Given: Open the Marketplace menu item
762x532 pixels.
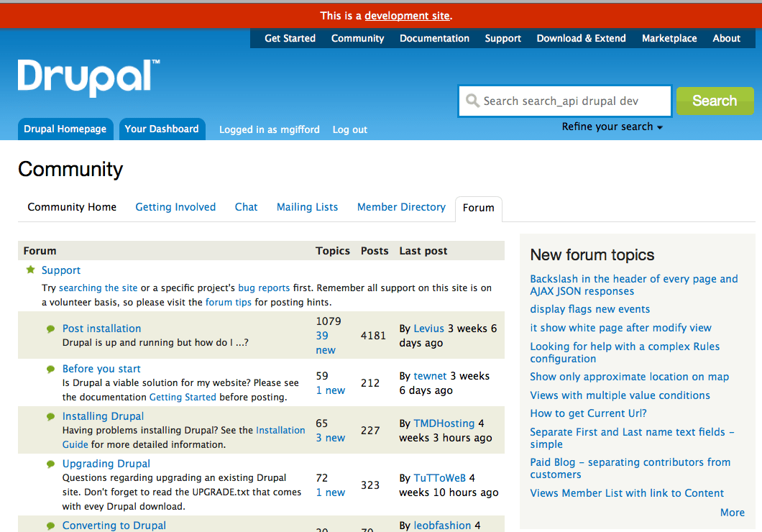Looking at the screenshot, I should tap(669, 38).
